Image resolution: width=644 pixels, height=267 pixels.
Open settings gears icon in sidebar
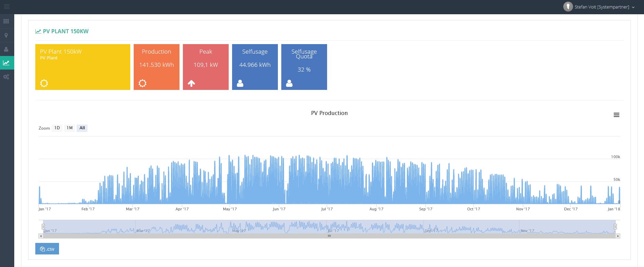[x=6, y=77]
